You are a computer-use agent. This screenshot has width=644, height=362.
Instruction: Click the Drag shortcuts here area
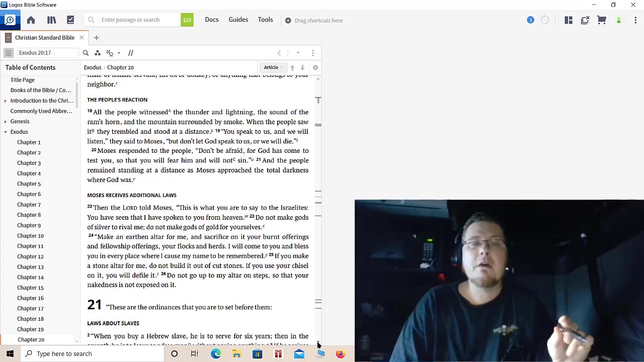tap(314, 21)
